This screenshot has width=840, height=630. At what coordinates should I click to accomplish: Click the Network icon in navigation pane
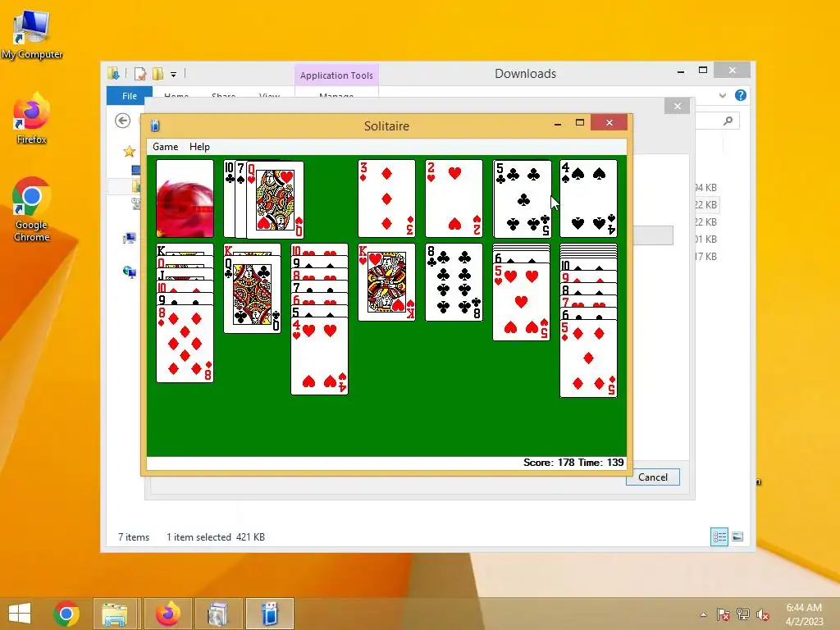129,272
